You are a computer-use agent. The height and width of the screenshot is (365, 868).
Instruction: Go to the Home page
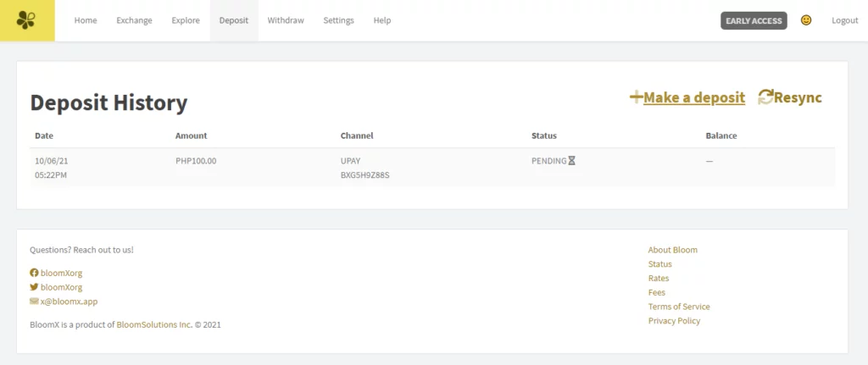pyautogui.click(x=86, y=20)
